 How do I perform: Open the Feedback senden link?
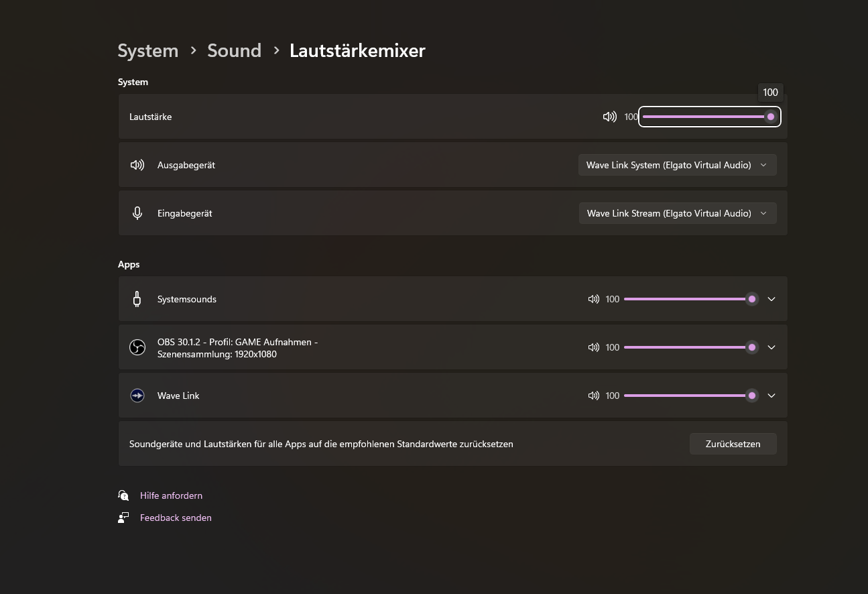pos(176,518)
